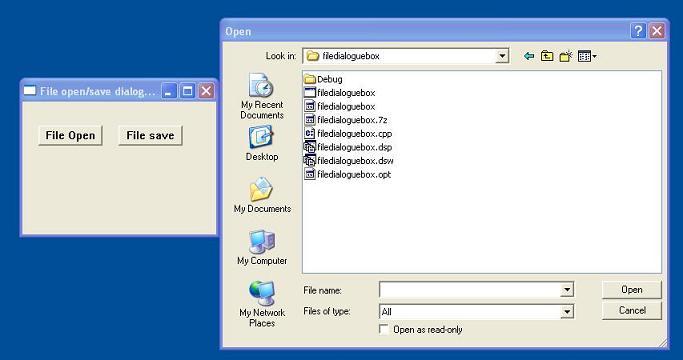683x360 pixels.
Task: Expand the Look in folder dropdown
Action: coord(502,56)
